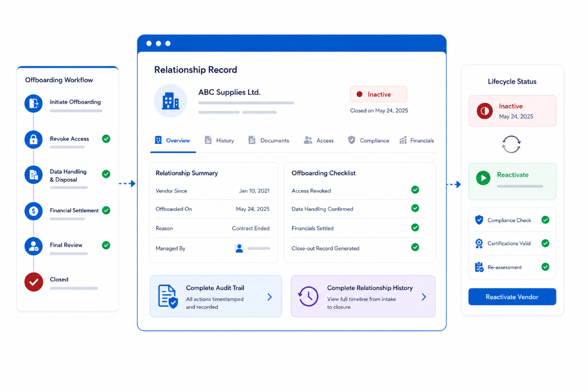Click the Complete Audit Trail document shield icon

(x=167, y=297)
